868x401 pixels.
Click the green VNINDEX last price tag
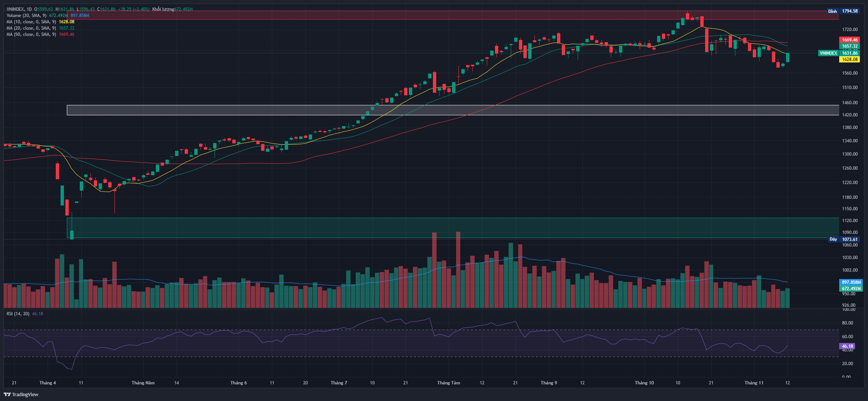coord(828,53)
